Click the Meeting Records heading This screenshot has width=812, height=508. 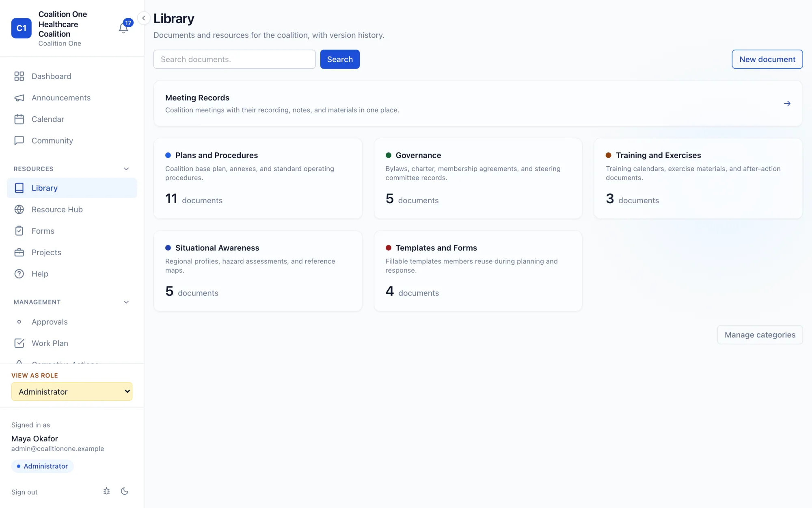click(x=197, y=98)
